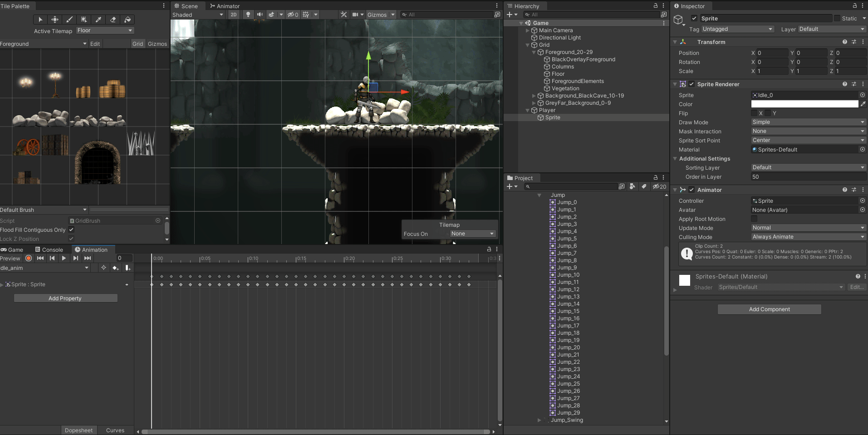The width and height of the screenshot is (868, 435).
Task: Select the Tile Palette box fill tool
Action: (84, 20)
